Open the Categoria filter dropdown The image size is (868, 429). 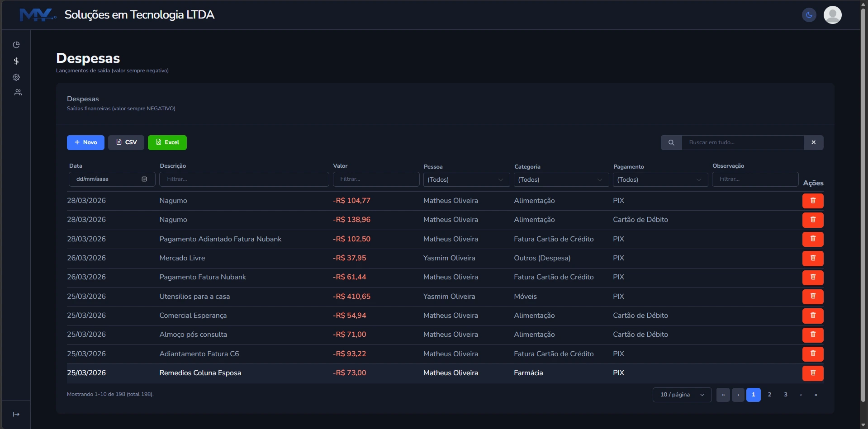coord(561,179)
